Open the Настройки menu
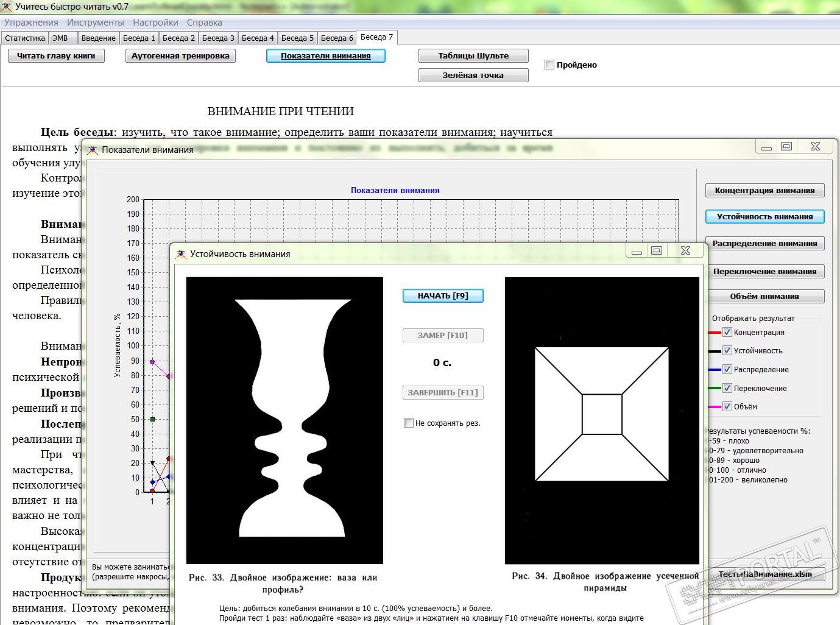Viewport: 840px width, 625px height. [155, 23]
